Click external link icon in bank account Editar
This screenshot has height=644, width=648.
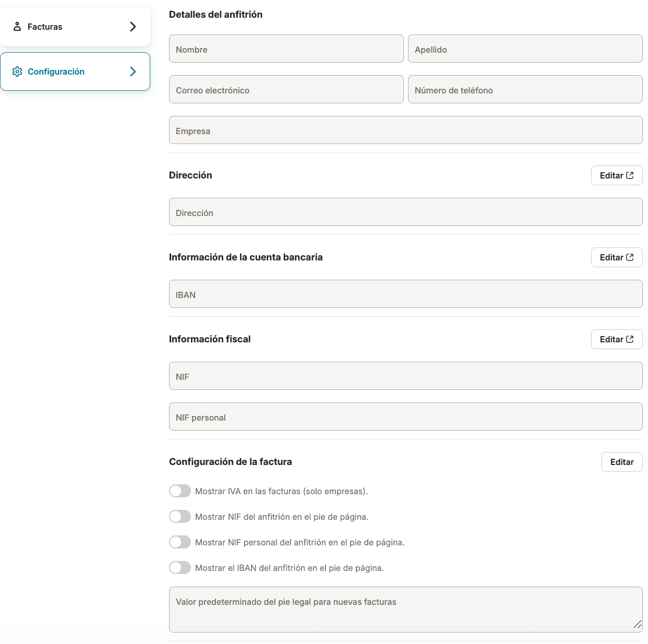(x=630, y=257)
